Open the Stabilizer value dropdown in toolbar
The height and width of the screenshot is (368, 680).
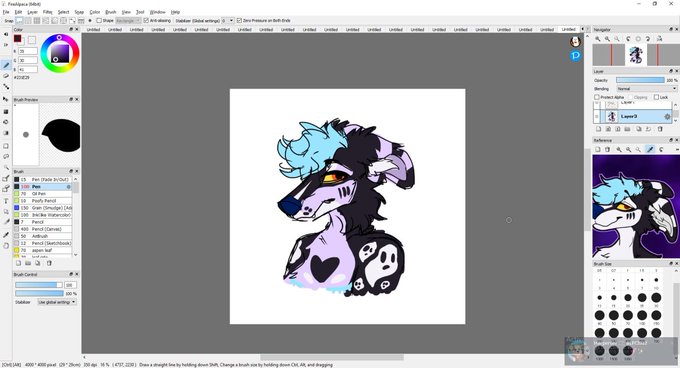point(231,20)
